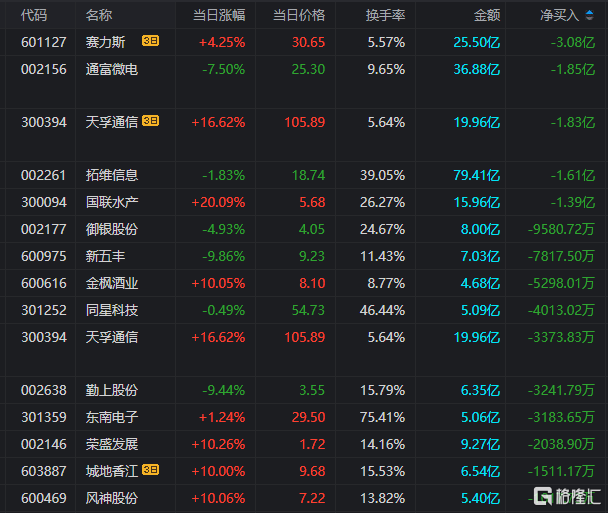The image size is (608, 513).
Task: Click the +20.09% change value
Action: (219, 202)
